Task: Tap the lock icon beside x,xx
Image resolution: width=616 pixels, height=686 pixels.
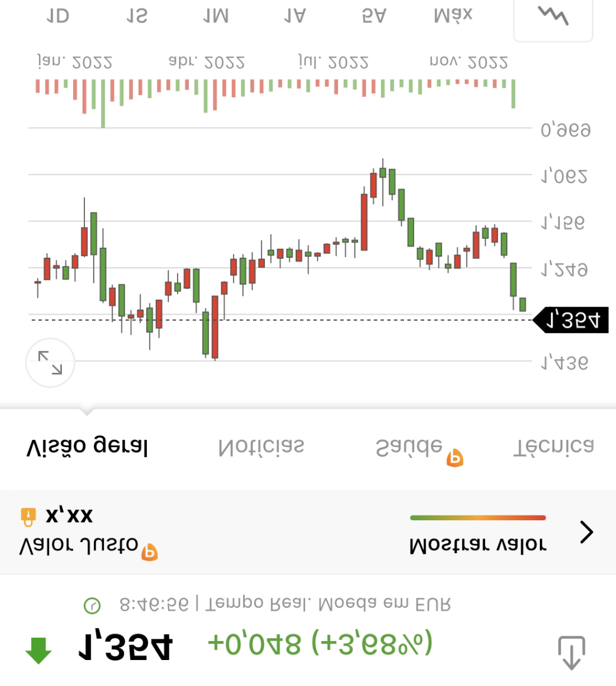Action: tap(28, 516)
